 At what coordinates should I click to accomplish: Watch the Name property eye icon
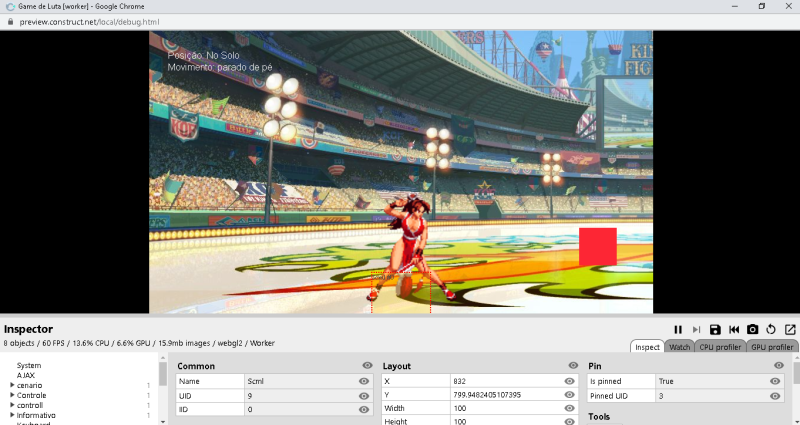point(364,381)
